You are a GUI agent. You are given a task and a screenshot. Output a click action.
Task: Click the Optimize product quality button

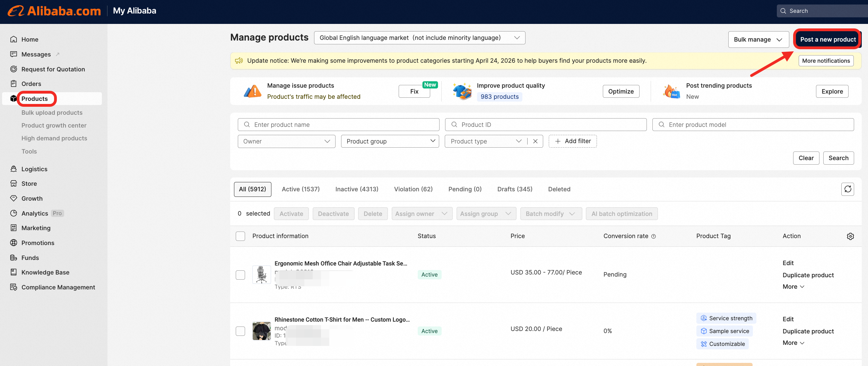click(621, 91)
